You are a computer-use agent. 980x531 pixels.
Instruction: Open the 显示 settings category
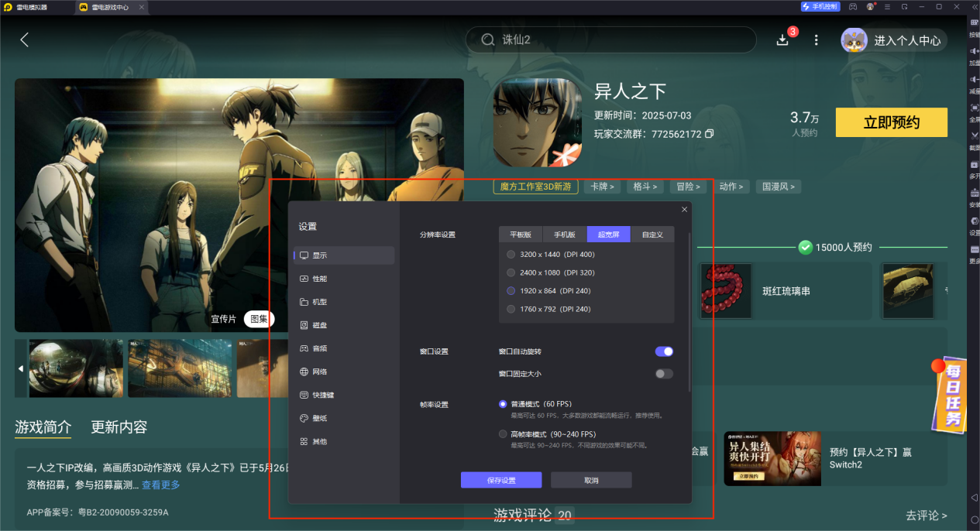click(344, 255)
